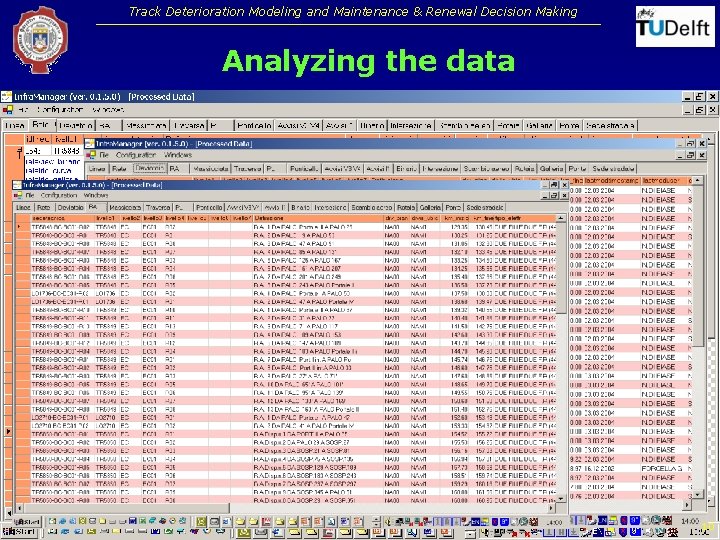Image resolution: width=720 pixels, height=540 pixels.
Task: Switch to the Galleria tab in back window
Action: point(539,125)
